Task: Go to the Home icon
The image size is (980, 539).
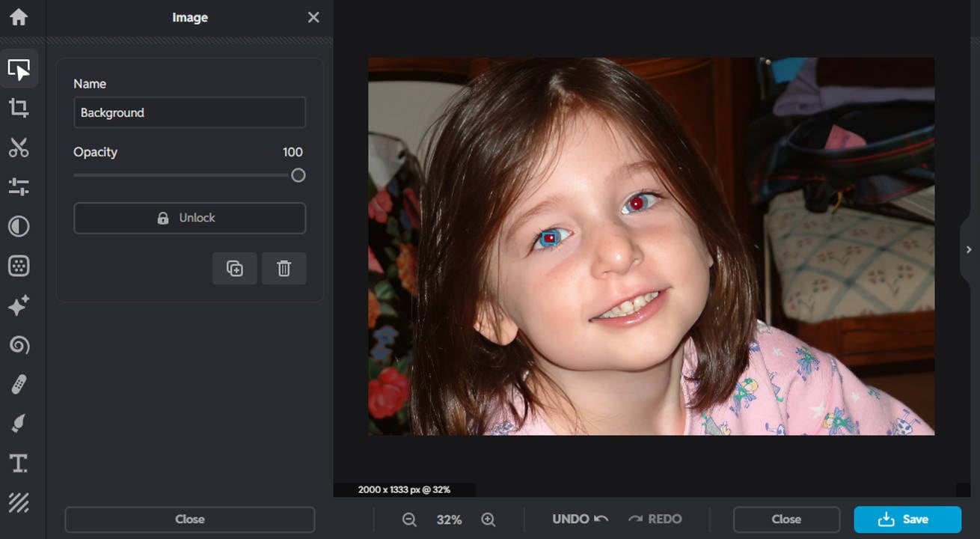Action: click(19, 17)
